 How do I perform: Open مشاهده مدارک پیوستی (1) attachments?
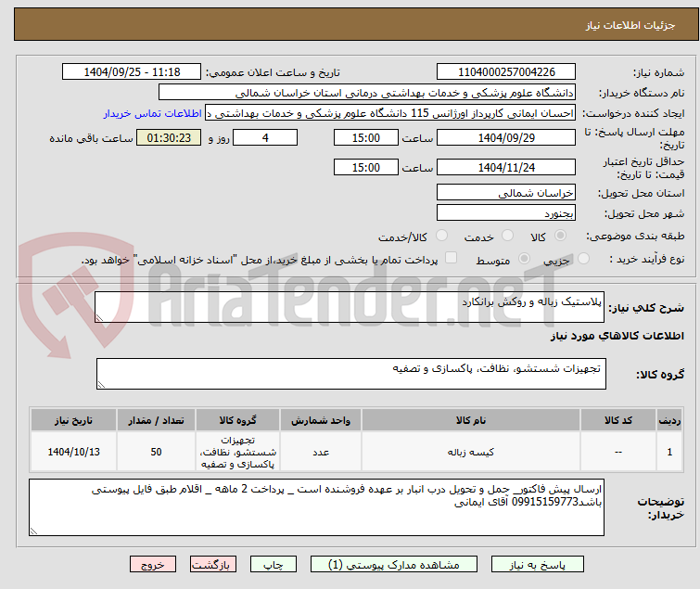394,565
